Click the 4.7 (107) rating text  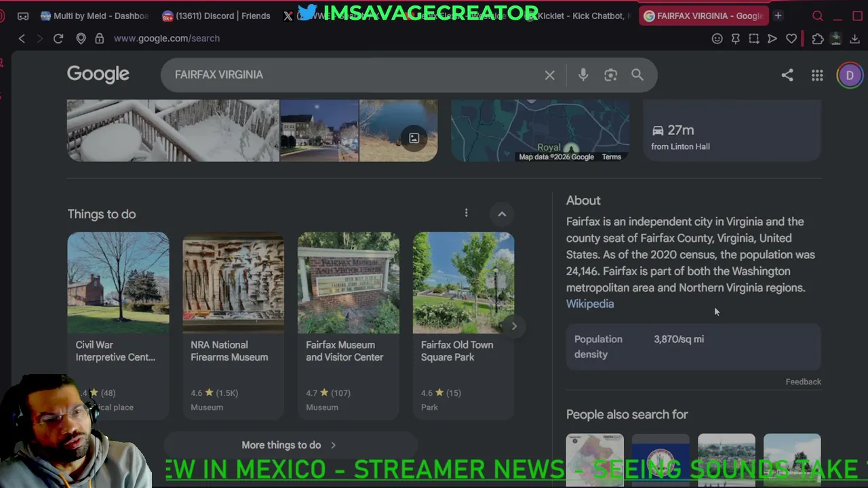click(328, 393)
